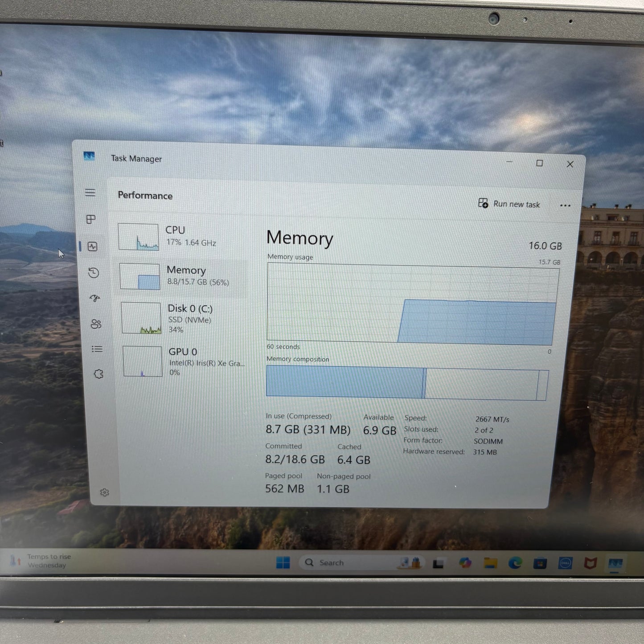Open the hamburger navigation menu

coord(90,193)
